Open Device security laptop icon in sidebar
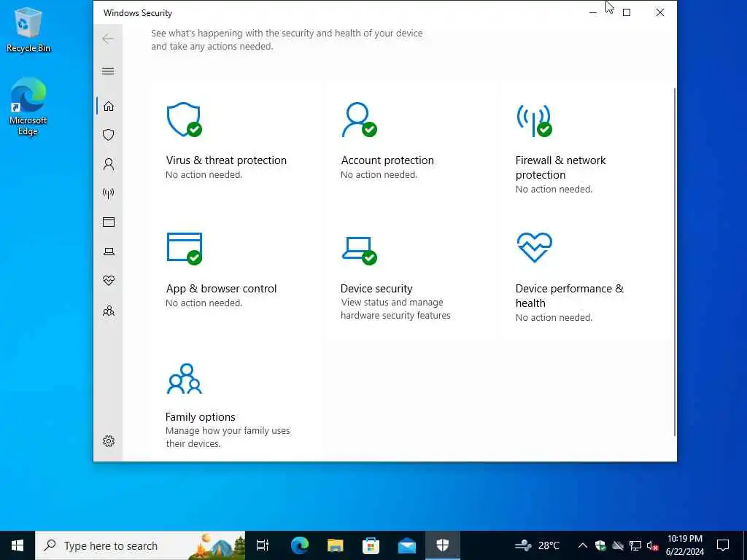Screen dimensions: 747x560 tap(109, 252)
